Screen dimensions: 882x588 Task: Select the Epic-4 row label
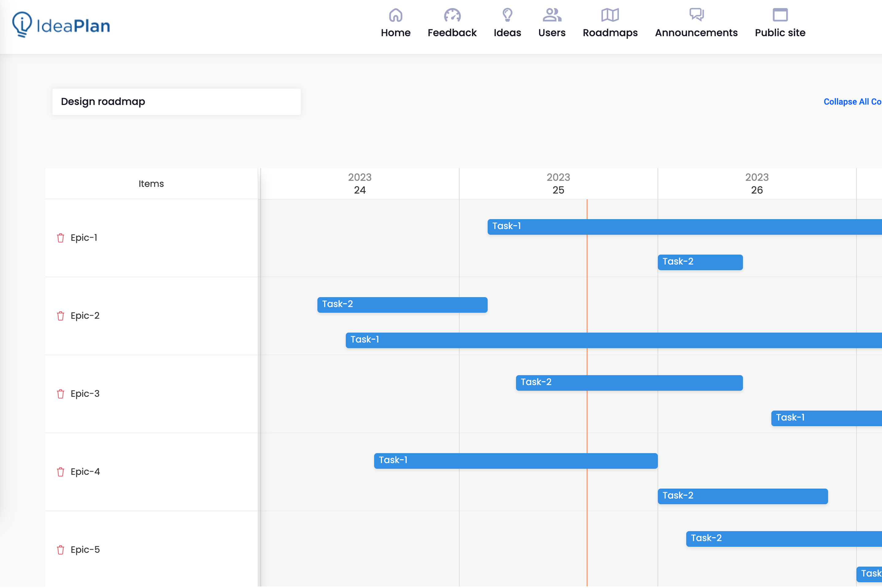click(x=85, y=472)
